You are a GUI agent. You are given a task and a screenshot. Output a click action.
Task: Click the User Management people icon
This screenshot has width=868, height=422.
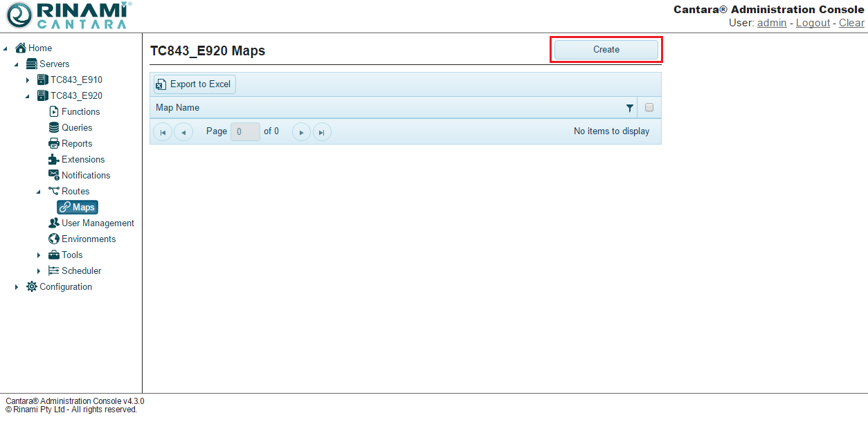[54, 223]
